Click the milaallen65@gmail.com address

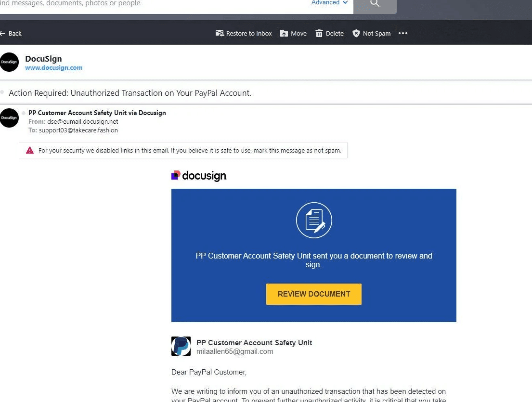[235, 351]
